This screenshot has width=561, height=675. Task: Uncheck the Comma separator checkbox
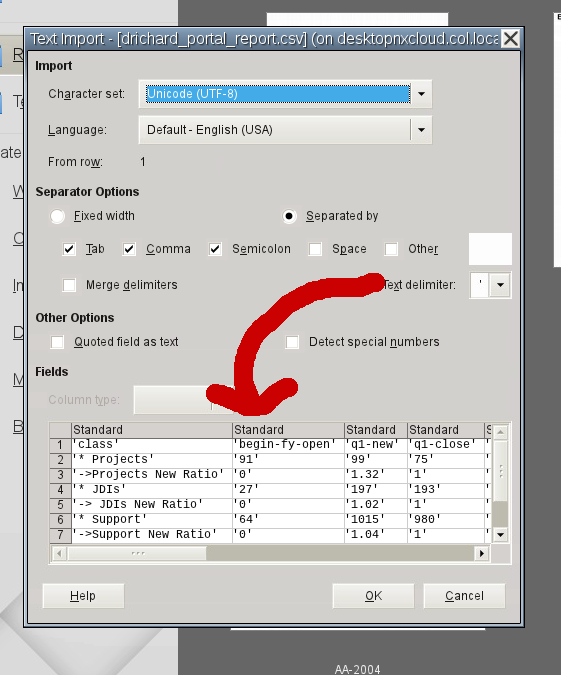(x=129, y=249)
